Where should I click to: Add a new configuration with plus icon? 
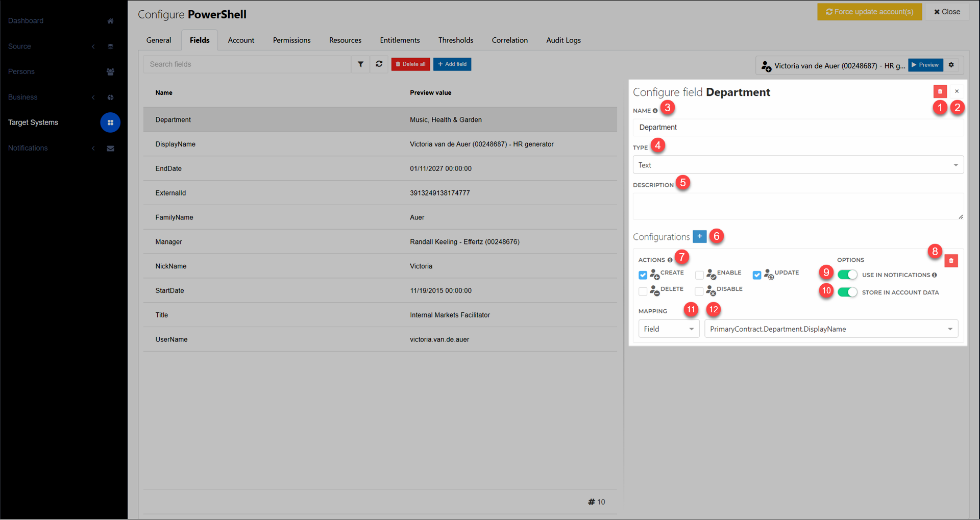click(x=700, y=236)
